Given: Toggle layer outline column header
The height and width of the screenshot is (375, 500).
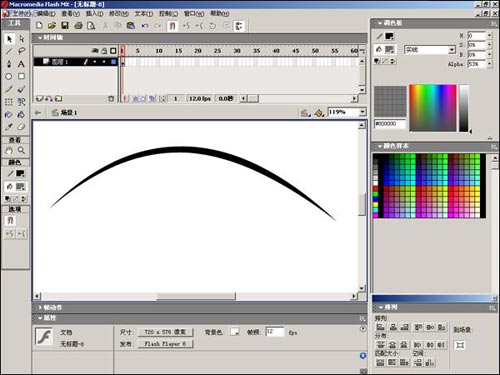Looking at the screenshot, I should click(113, 51).
